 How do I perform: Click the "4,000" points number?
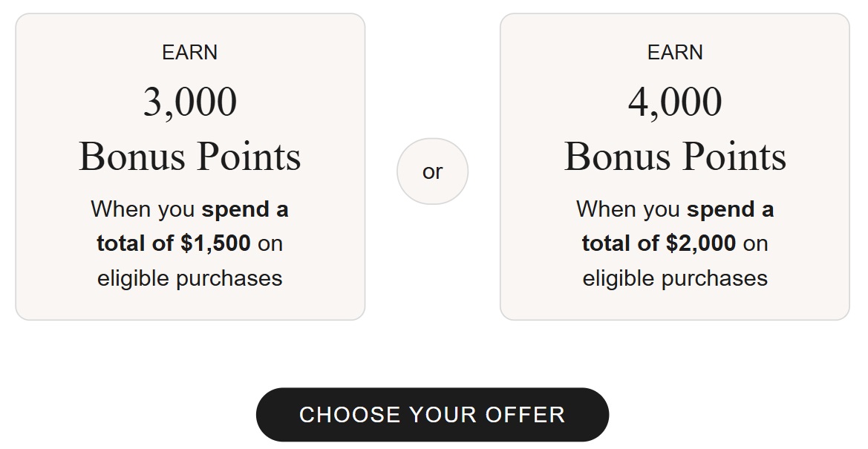(675, 102)
